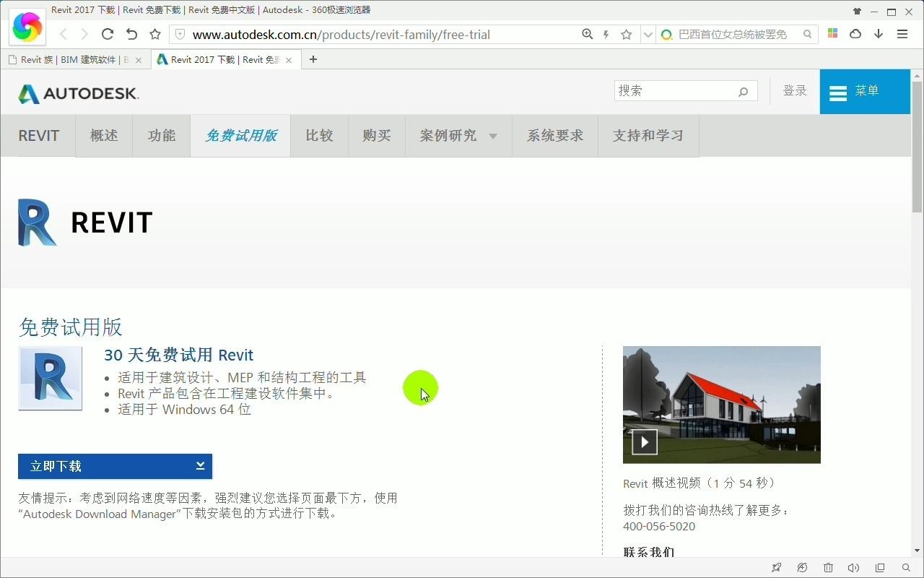The width and height of the screenshot is (924, 578).
Task: Open the 立即下载 download options chevron
Action: pos(200,466)
